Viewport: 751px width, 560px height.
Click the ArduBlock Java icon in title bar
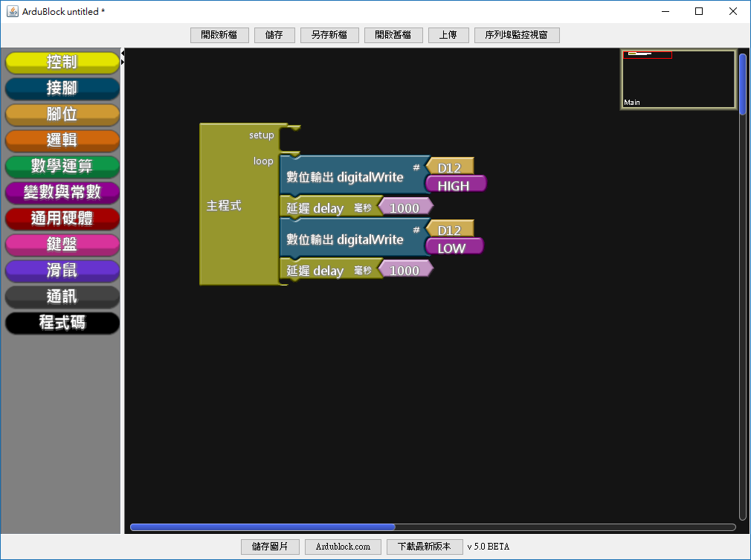click(13, 11)
